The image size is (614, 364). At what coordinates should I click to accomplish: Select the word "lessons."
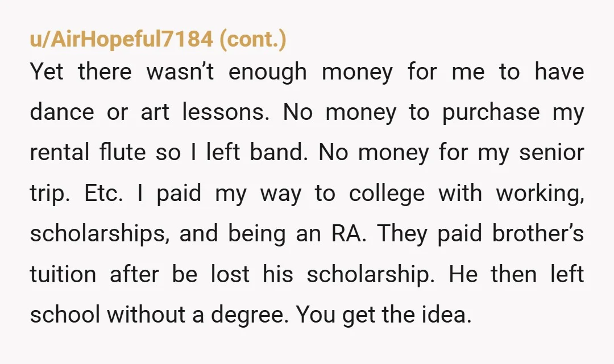(226, 112)
